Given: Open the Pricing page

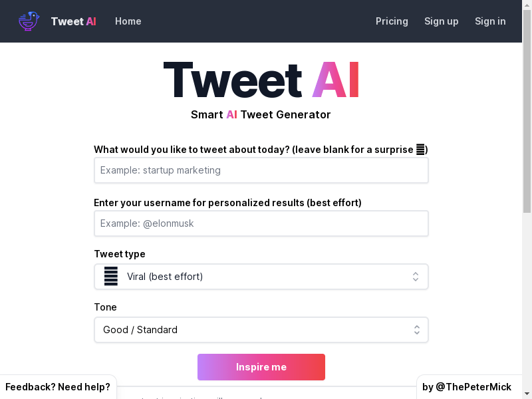Looking at the screenshot, I should [x=392, y=21].
